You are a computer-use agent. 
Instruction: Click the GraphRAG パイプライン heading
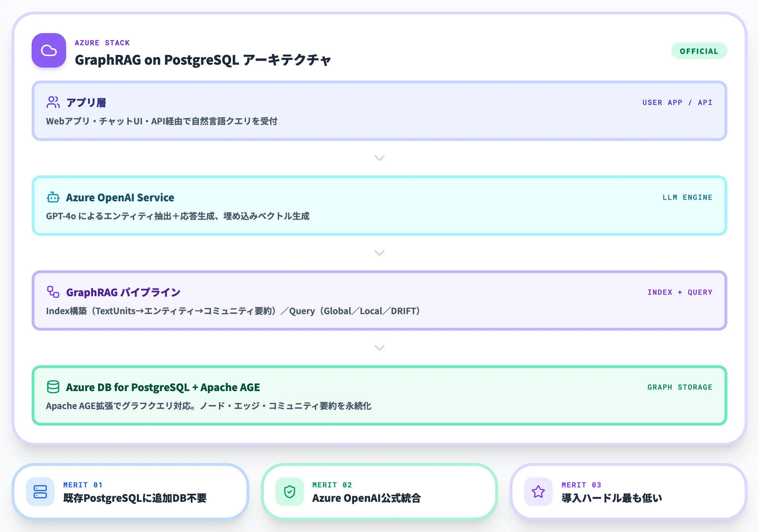point(123,292)
